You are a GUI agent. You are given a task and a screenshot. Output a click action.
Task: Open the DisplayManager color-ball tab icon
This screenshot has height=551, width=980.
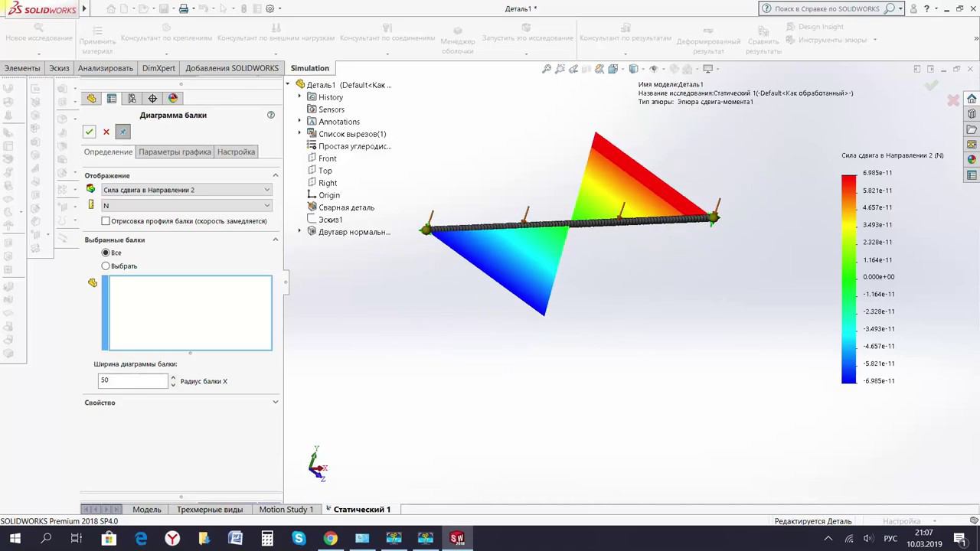(x=172, y=98)
